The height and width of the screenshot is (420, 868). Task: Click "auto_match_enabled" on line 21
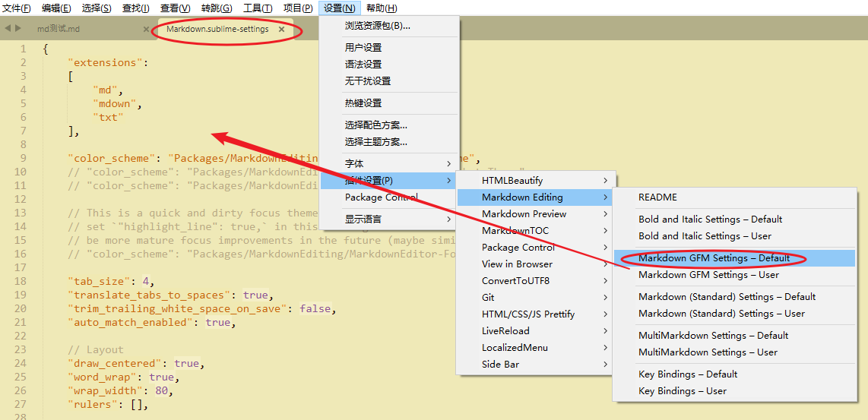click(x=130, y=322)
